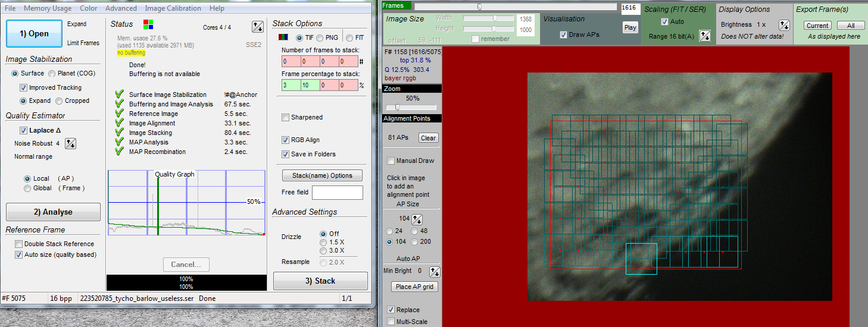Click the Zoom 50% slider
Image resolution: width=868 pixels, height=327 pixels.
point(411,107)
